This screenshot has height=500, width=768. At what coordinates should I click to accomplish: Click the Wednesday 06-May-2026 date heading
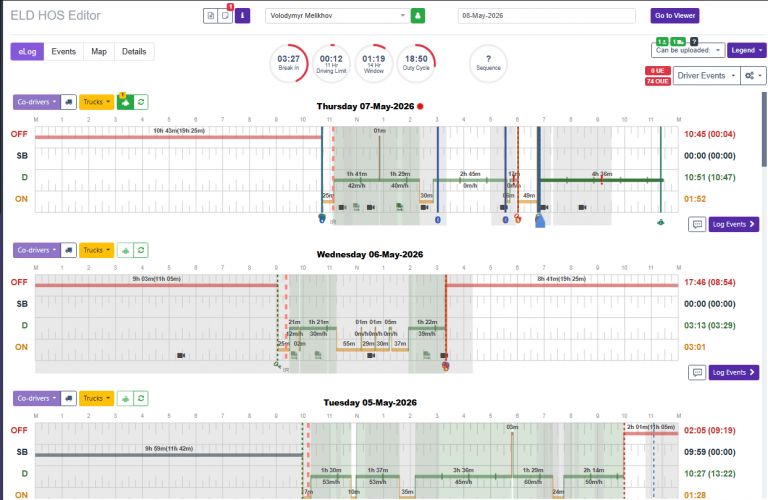coord(370,255)
